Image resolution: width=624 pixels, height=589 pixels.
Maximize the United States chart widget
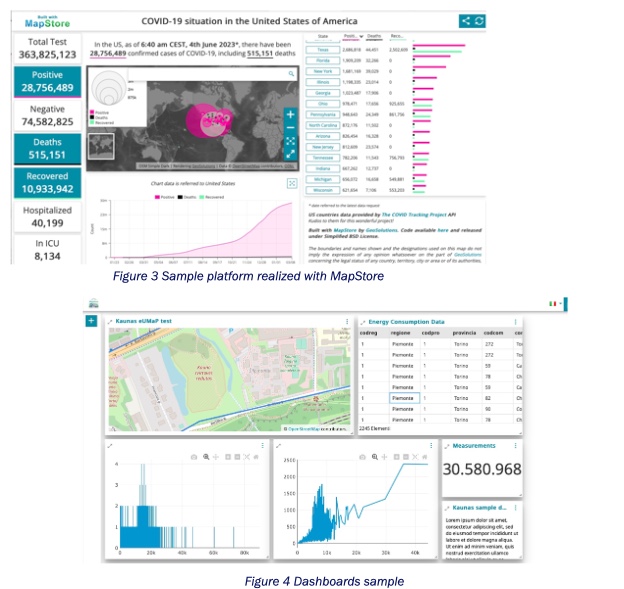point(291,183)
